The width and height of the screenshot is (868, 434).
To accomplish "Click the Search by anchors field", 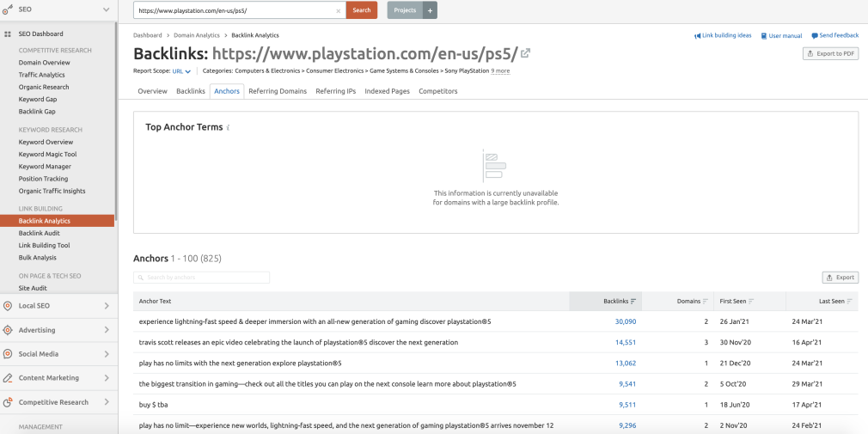I will pos(201,278).
